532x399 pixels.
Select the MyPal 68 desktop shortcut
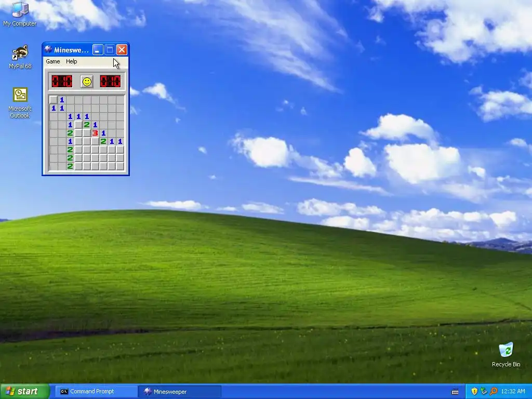tap(20, 57)
